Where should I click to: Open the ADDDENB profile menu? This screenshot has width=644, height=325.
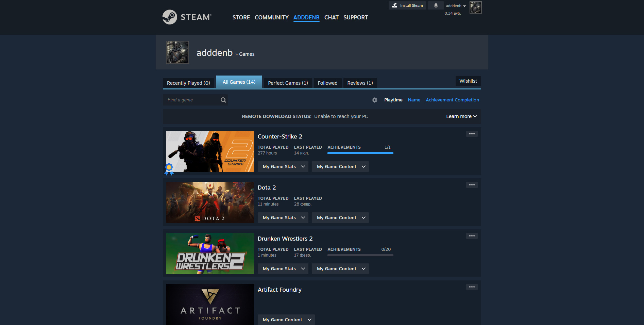(x=306, y=17)
